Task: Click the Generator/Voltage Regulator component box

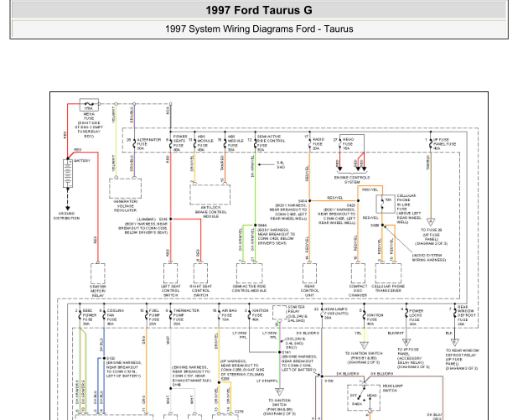Action: 125,189
